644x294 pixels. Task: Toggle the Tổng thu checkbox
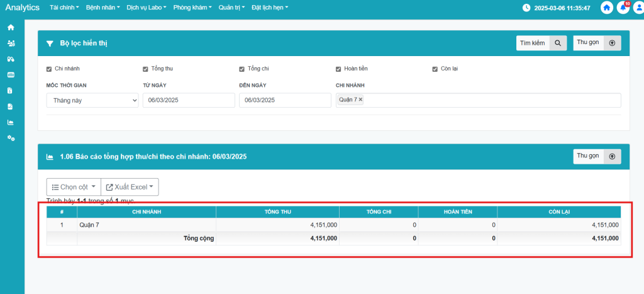145,69
